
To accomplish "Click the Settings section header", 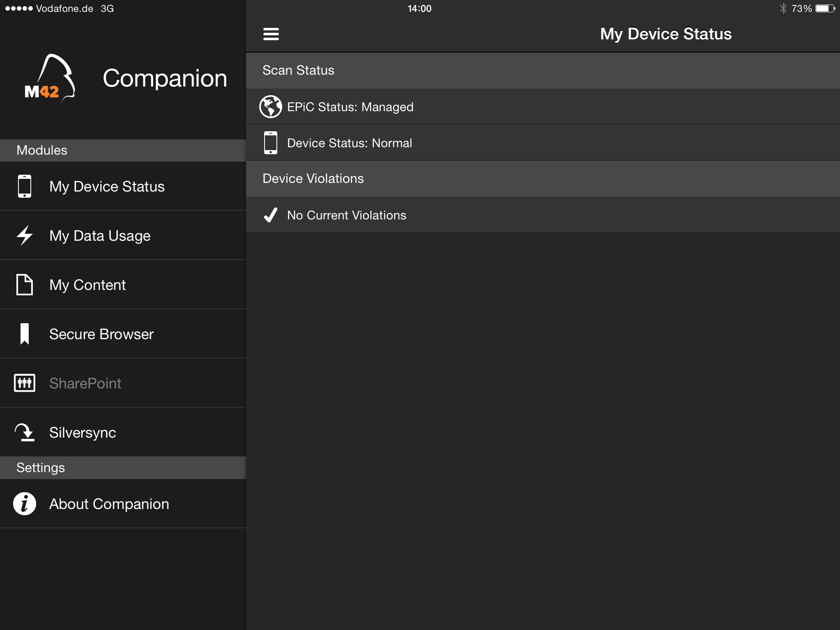I will click(x=123, y=468).
